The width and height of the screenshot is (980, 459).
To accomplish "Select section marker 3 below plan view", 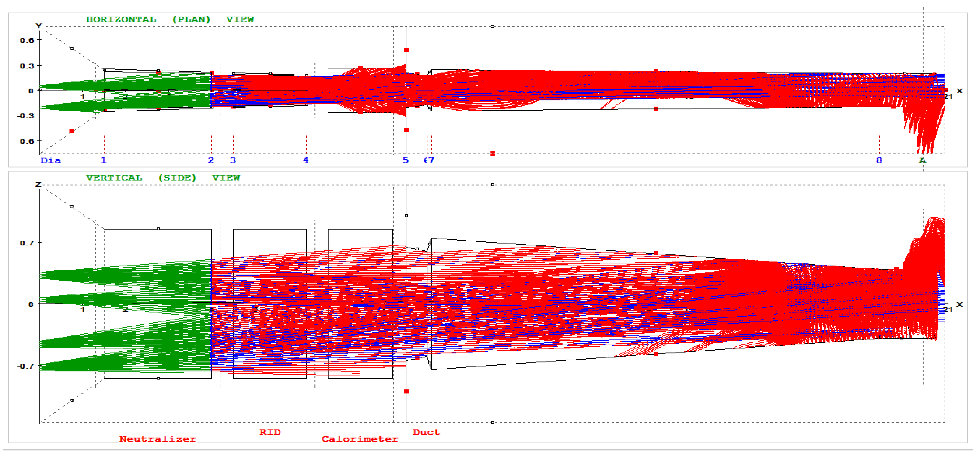I will [x=233, y=160].
